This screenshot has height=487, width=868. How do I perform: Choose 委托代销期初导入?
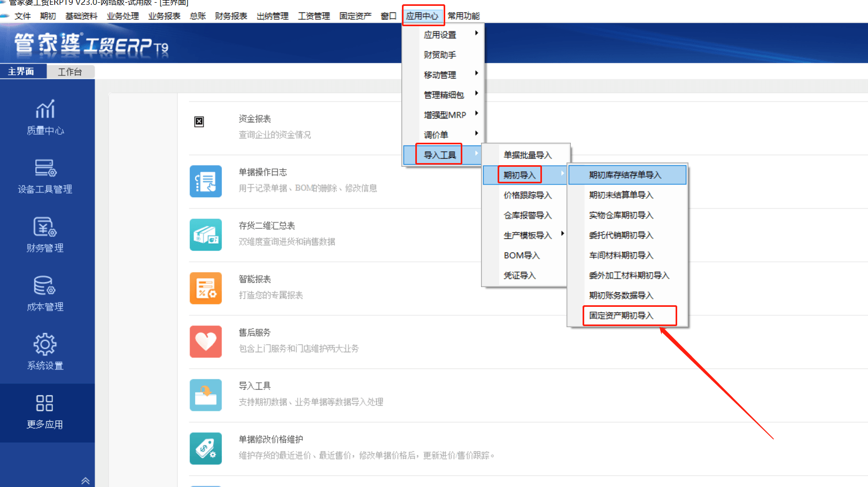pos(627,235)
